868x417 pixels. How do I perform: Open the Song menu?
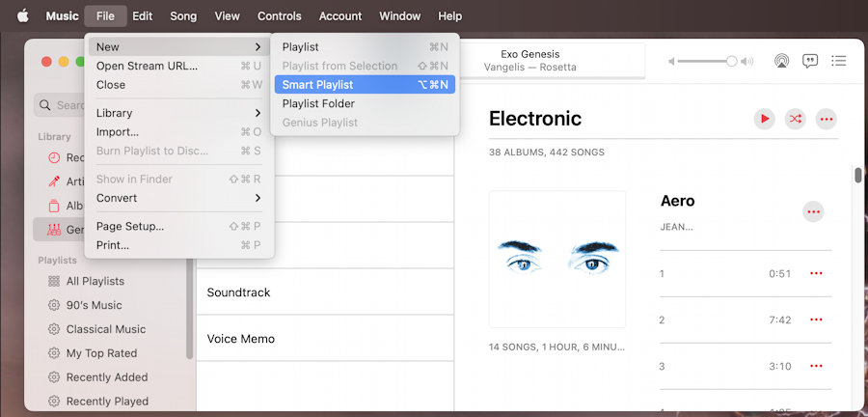click(183, 16)
